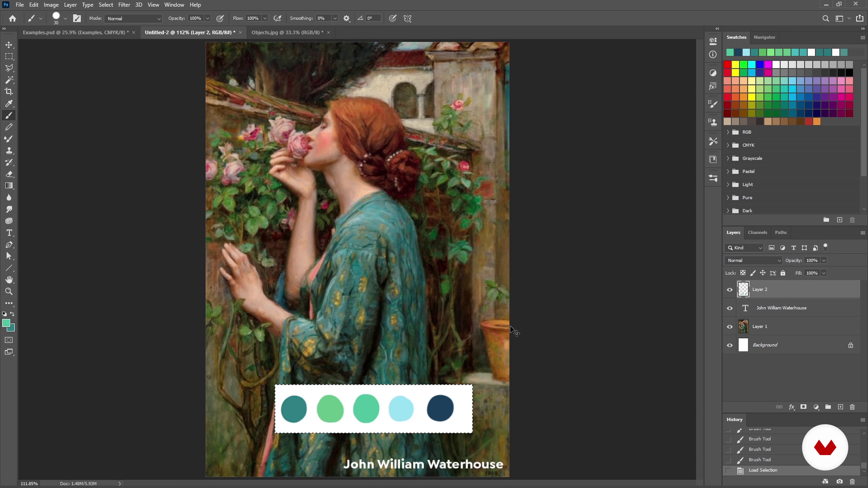Viewport: 868px width, 488px height.
Task: Hide the Background layer visibility
Action: [x=730, y=345]
